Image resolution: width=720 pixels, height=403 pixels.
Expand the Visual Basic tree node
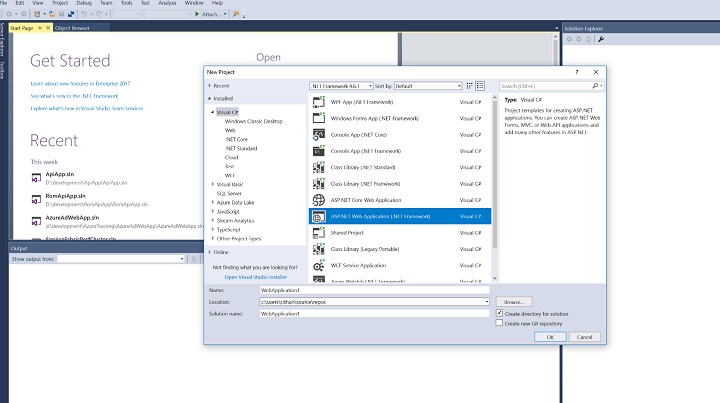[213, 184]
